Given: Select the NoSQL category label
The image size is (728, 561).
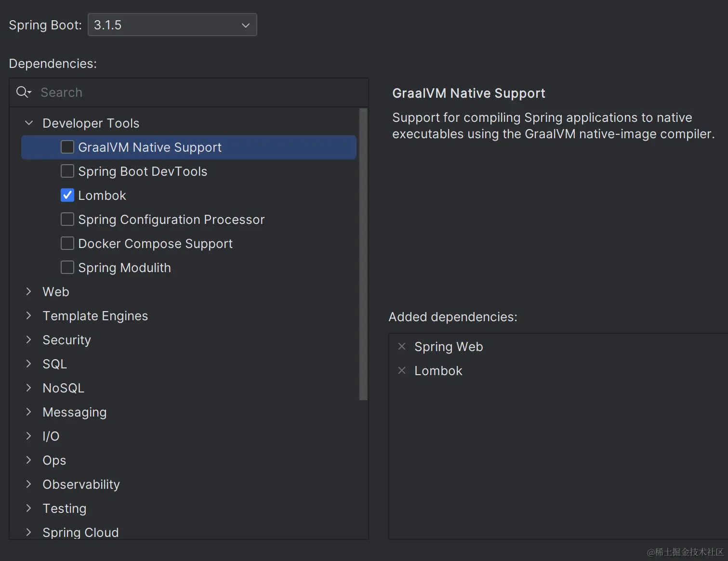Looking at the screenshot, I should pos(63,388).
